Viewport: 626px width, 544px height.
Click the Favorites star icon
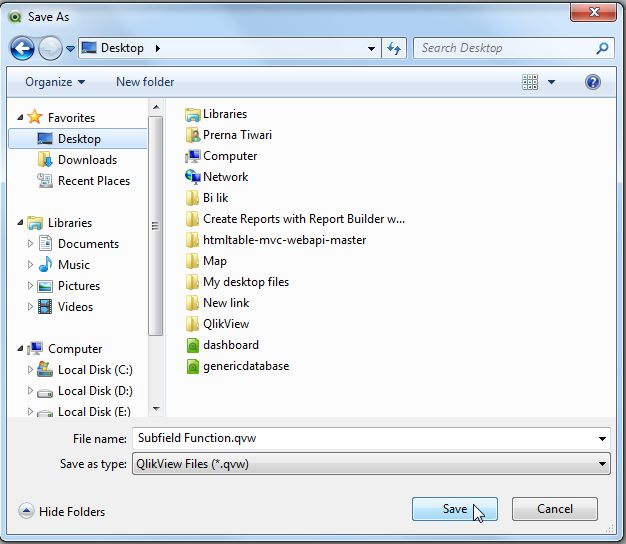click(35, 117)
